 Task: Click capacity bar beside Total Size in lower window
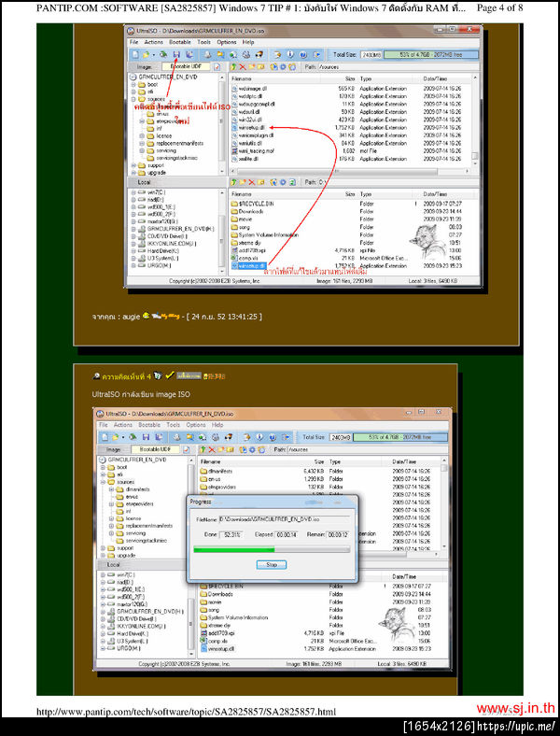(x=399, y=437)
